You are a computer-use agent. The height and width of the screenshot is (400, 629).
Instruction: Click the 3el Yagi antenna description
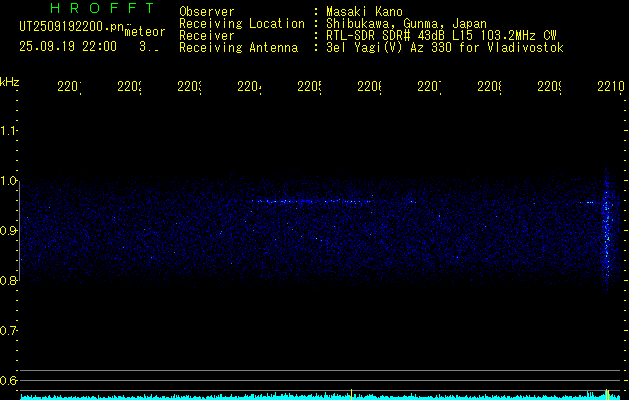point(445,48)
